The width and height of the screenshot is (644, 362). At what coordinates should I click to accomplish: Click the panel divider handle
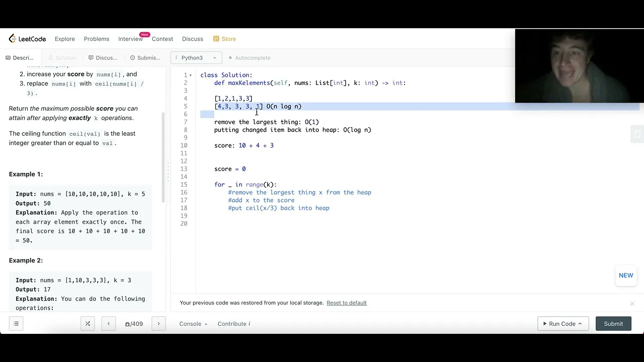(168, 173)
